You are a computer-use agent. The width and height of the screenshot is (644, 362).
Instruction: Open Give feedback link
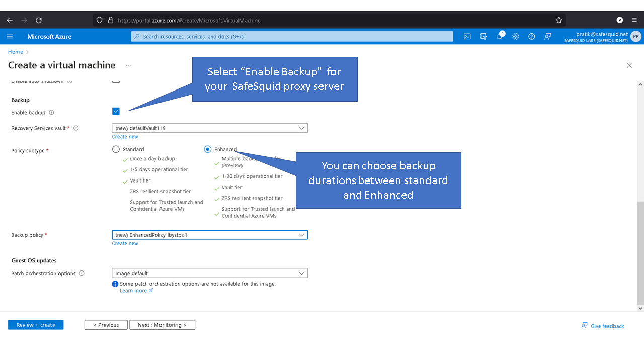pyautogui.click(x=603, y=326)
